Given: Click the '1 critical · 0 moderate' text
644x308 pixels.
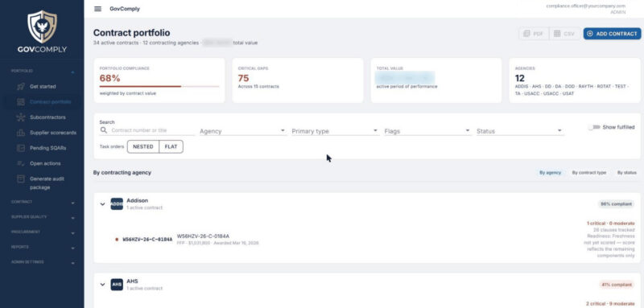Looking at the screenshot, I should (610, 224).
